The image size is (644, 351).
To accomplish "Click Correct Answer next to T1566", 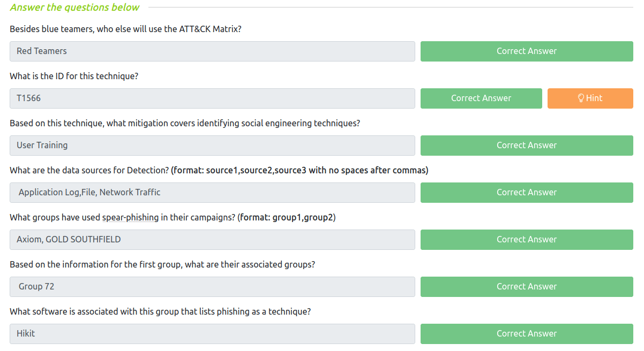I will (481, 98).
